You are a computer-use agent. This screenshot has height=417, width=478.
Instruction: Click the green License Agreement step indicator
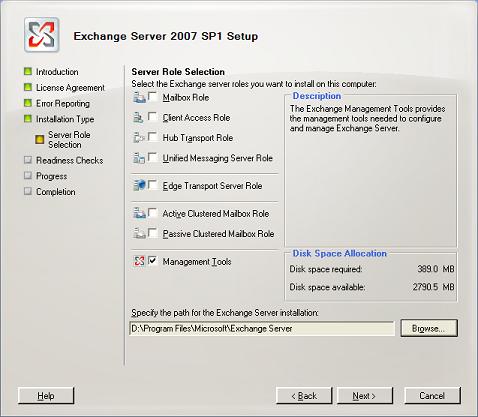coord(28,87)
